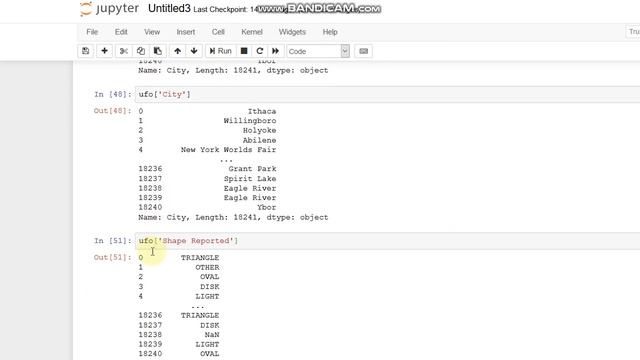Viewport: 640px width, 360px height.
Task: Click the 'Willingboro' output value
Action: pyautogui.click(x=250, y=121)
